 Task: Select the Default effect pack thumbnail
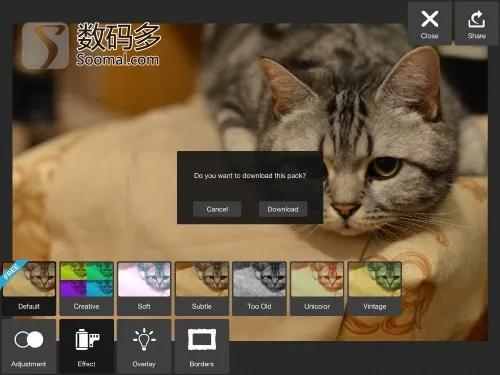pos(29,288)
